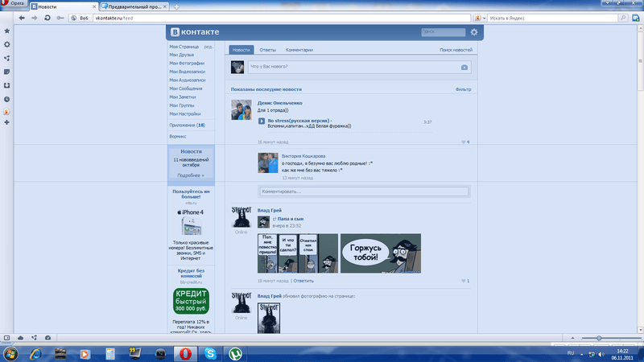This screenshot has width=644, height=362.
Task: Click the sidebar downloads panel icon
Action: pyautogui.click(x=7, y=85)
